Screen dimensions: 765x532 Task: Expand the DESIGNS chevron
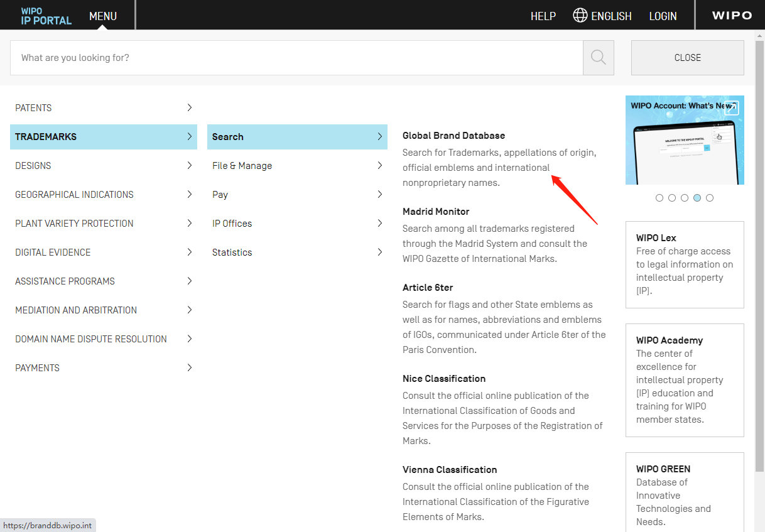coord(190,165)
